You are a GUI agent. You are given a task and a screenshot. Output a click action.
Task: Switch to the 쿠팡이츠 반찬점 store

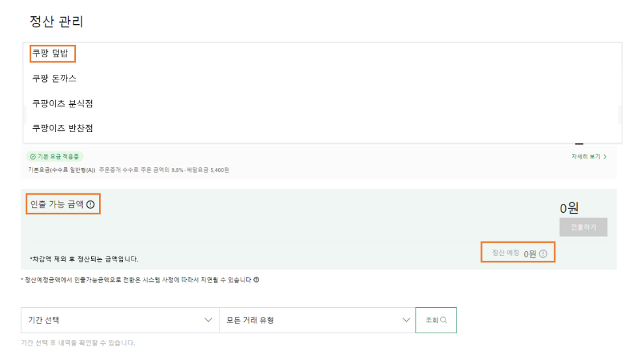63,128
